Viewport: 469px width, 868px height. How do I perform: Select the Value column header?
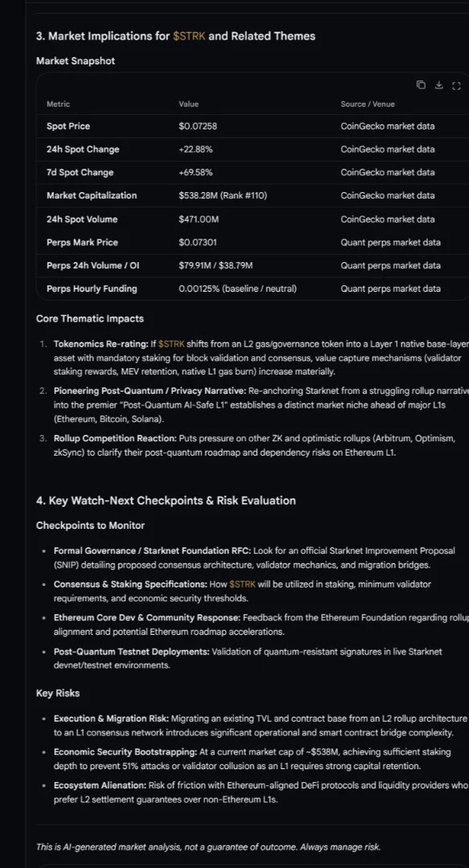[188, 104]
